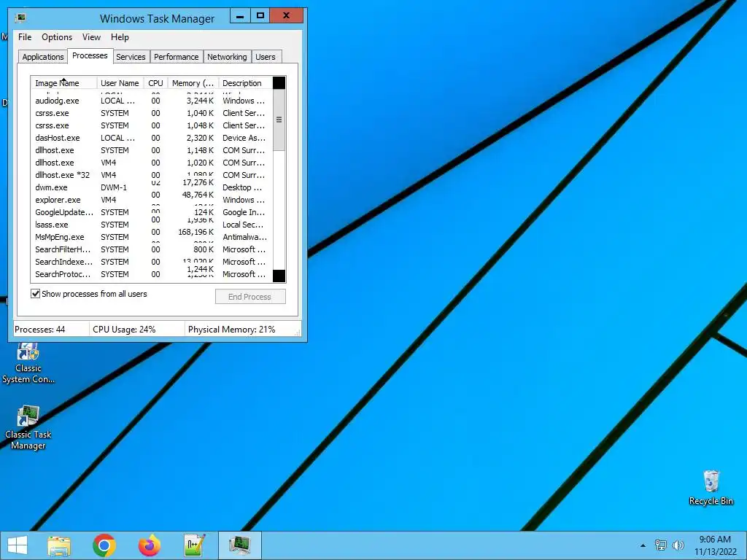This screenshot has width=747, height=560.
Task: Sort by CPU column header
Action: [x=156, y=83]
